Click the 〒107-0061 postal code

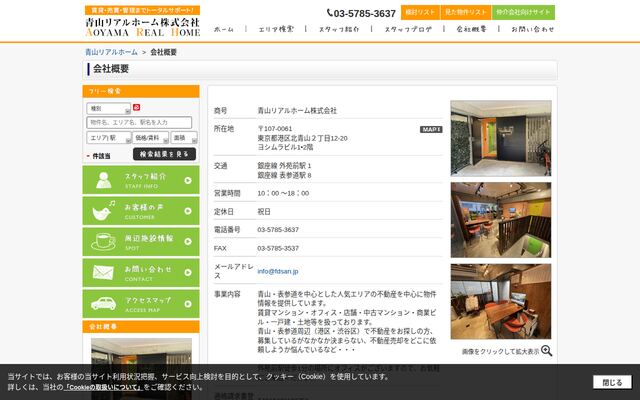coord(275,129)
